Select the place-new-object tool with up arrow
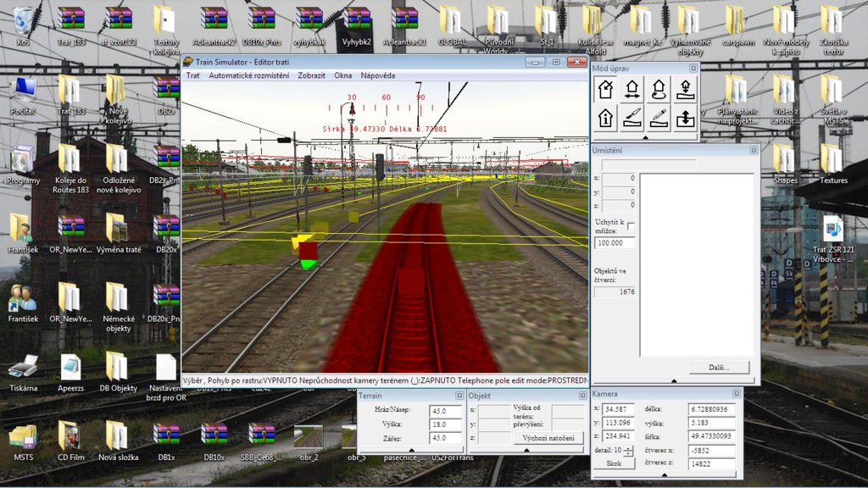 tap(606, 118)
